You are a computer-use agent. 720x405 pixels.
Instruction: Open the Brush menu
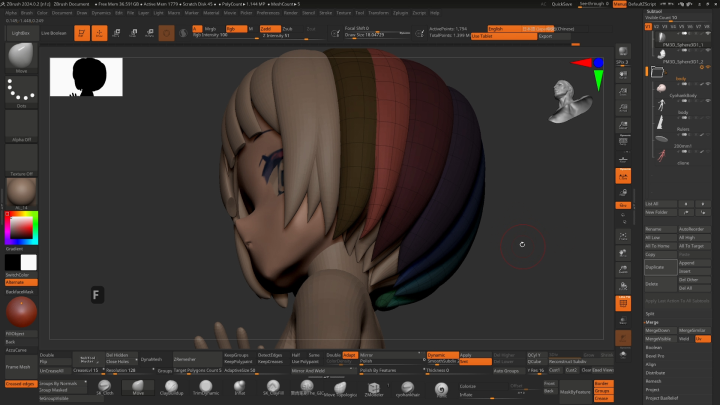[27, 13]
